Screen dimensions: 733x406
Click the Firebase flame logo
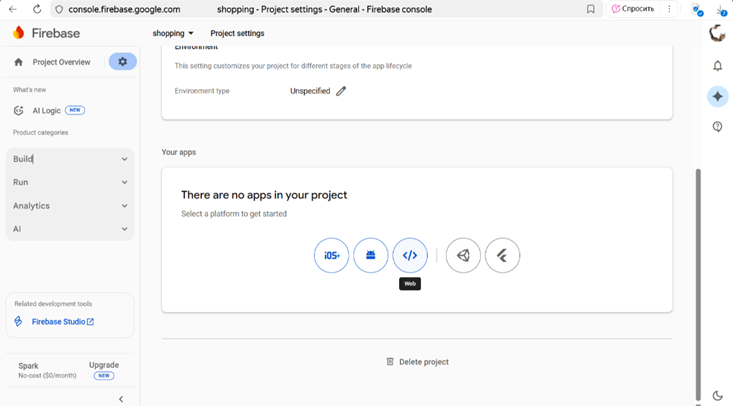pyautogui.click(x=19, y=33)
